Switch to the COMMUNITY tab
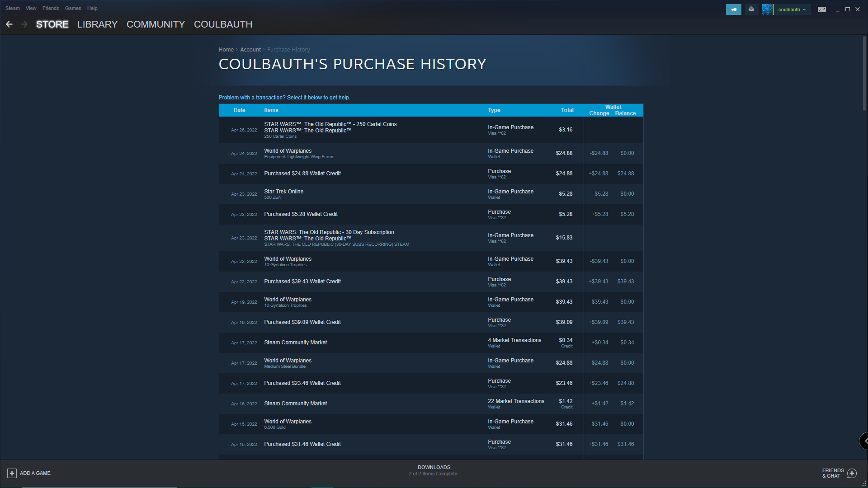This screenshot has height=488, width=868. coord(156,24)
